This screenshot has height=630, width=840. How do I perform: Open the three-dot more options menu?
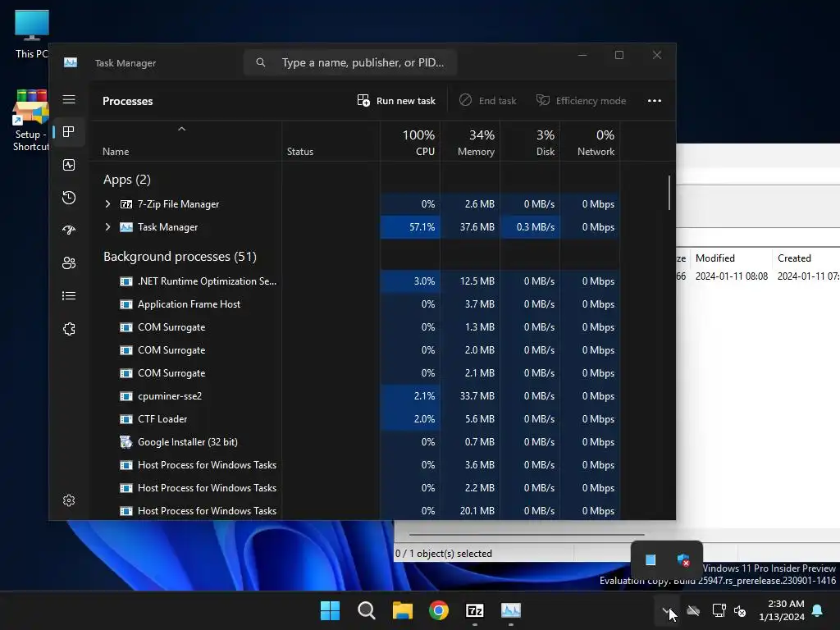click(x=654, y=101)
